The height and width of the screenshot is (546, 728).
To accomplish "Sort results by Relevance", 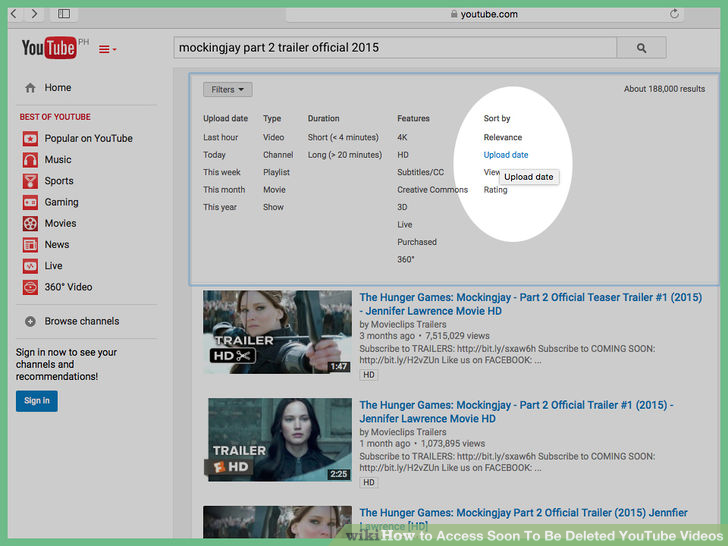I will (x=503, y=137).
